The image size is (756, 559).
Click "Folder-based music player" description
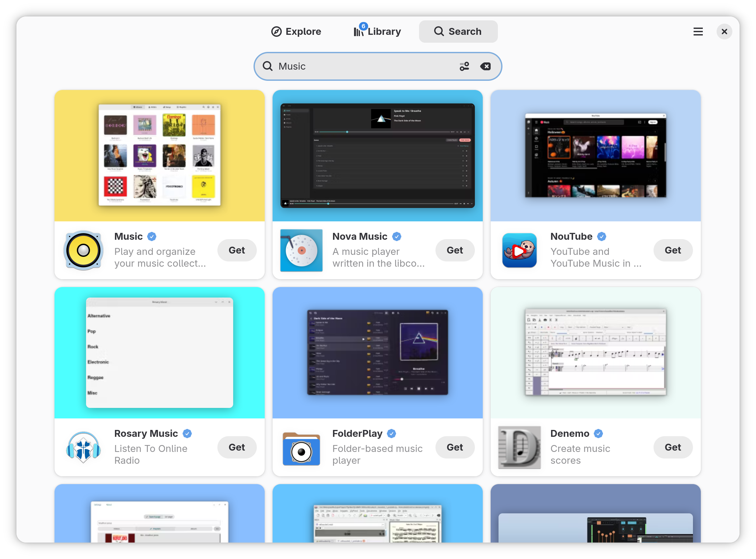(377, 455)
